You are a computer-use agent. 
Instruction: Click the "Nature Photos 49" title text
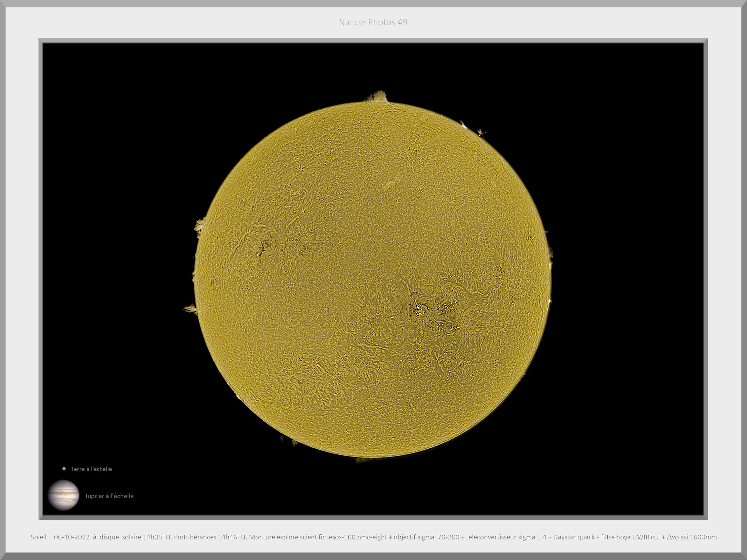(373, 23)
